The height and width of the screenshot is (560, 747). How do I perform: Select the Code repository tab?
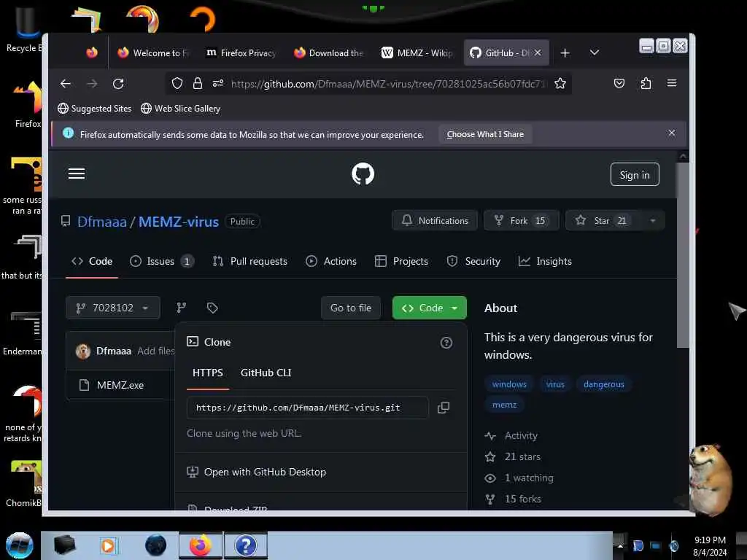coord(92,262)
